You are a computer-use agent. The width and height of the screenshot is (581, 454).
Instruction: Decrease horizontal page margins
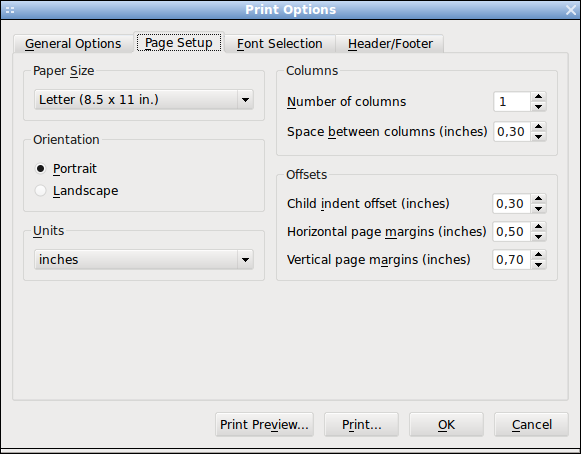[x=538, y=237]
